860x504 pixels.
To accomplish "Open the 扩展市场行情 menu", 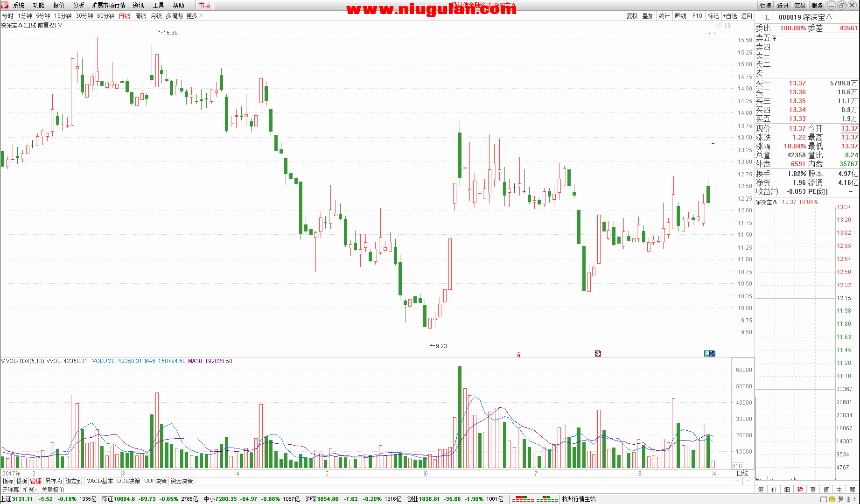I will (109, 5).
